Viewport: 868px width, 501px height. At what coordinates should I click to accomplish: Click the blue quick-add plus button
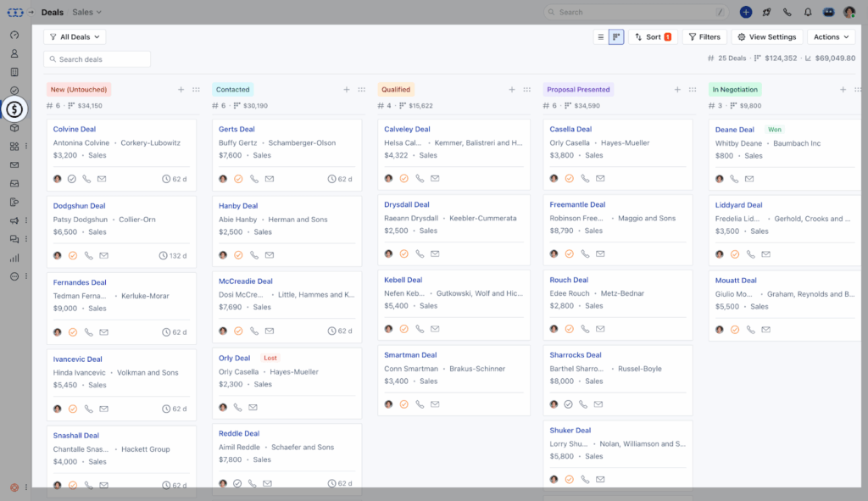pyautogui.click(x=746, y=13)
